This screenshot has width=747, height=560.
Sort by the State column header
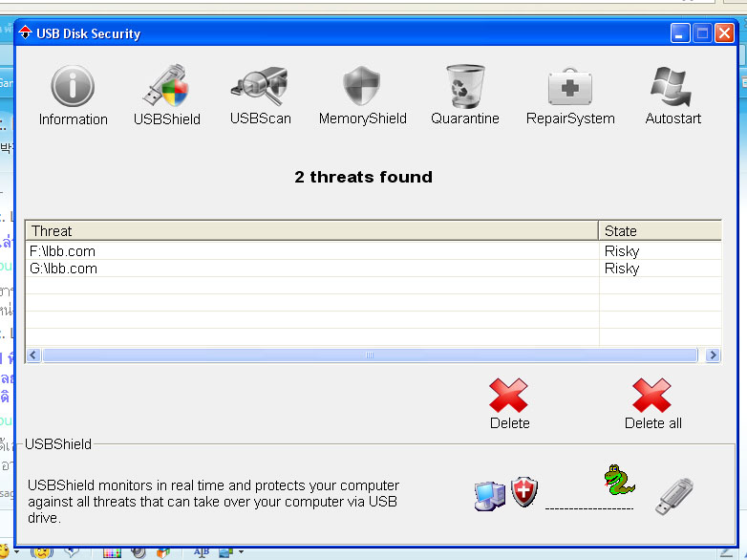[660, 230]
